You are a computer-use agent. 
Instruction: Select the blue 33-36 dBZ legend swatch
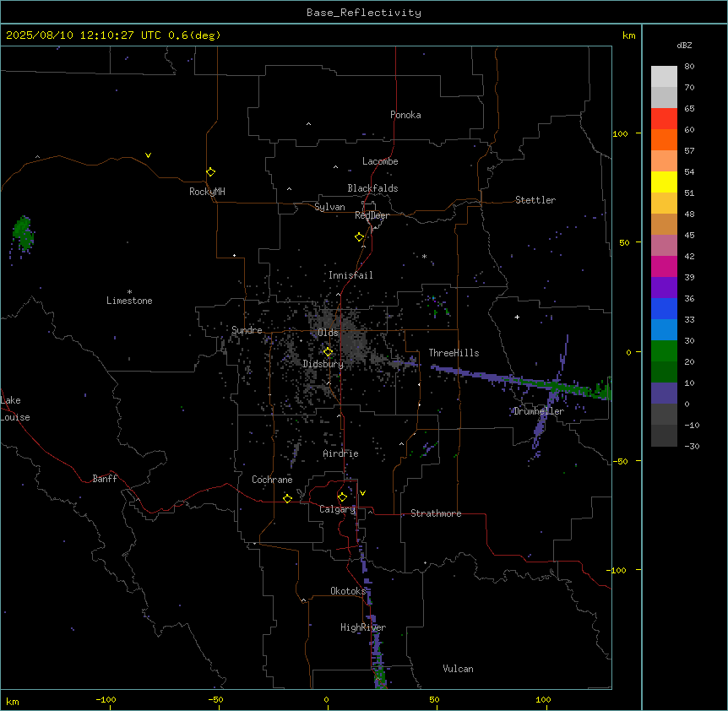coord(664,308)
